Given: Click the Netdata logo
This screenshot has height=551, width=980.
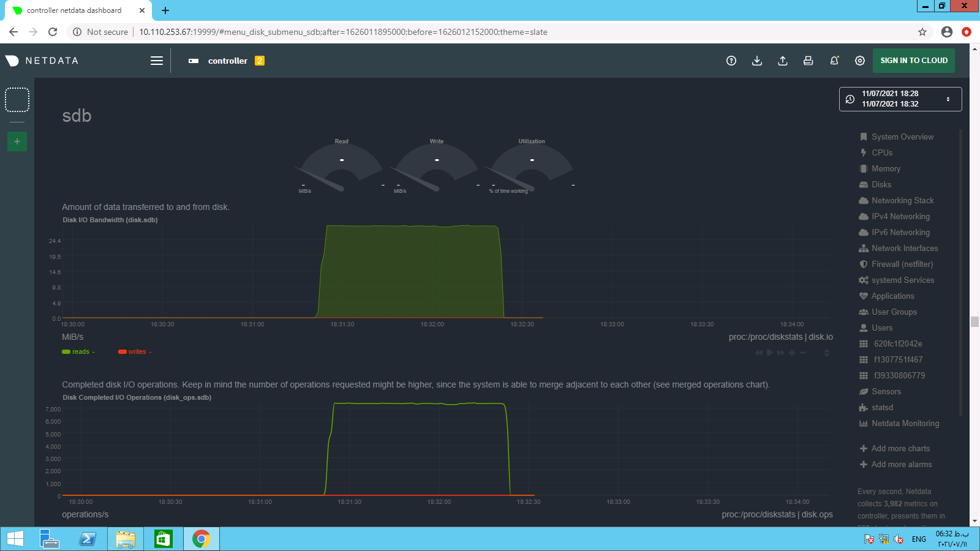Looking at the screenshot, I should click(x=42, y=61).
